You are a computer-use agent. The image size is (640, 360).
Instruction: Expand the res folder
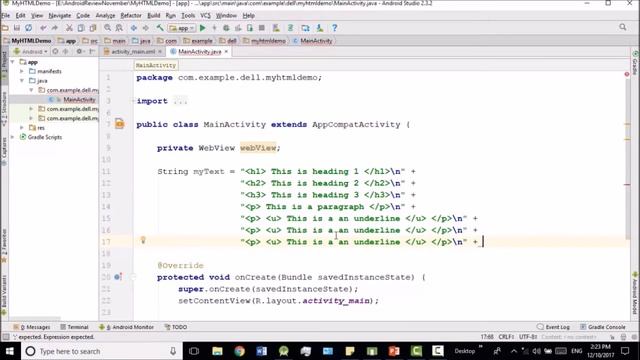tap(22, 128)
